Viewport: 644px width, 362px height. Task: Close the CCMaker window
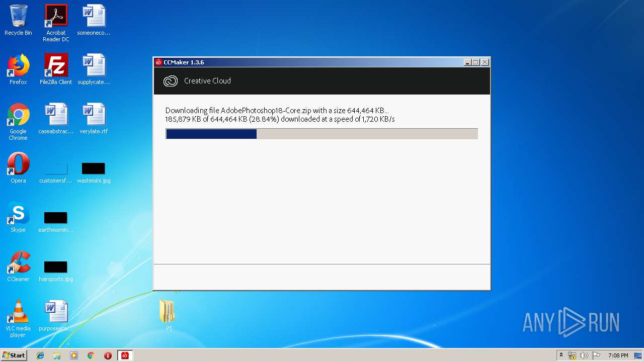coord(485,62)
